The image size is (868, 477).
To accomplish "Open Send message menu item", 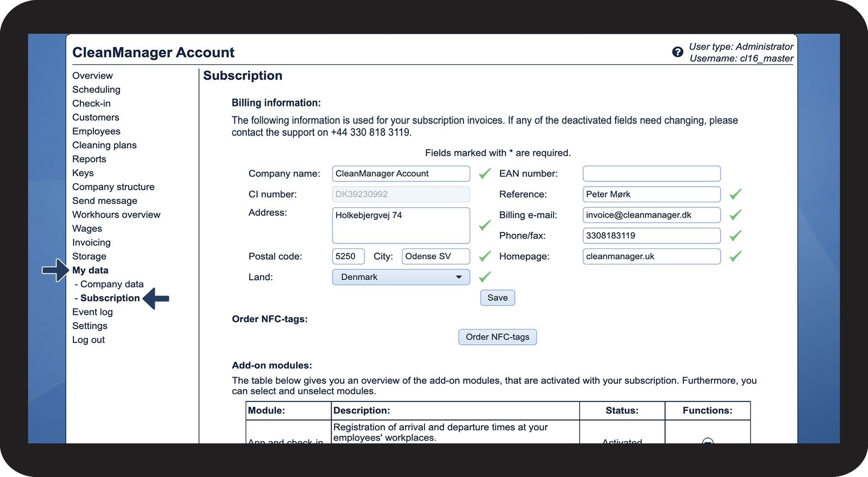I will (105, 201).
